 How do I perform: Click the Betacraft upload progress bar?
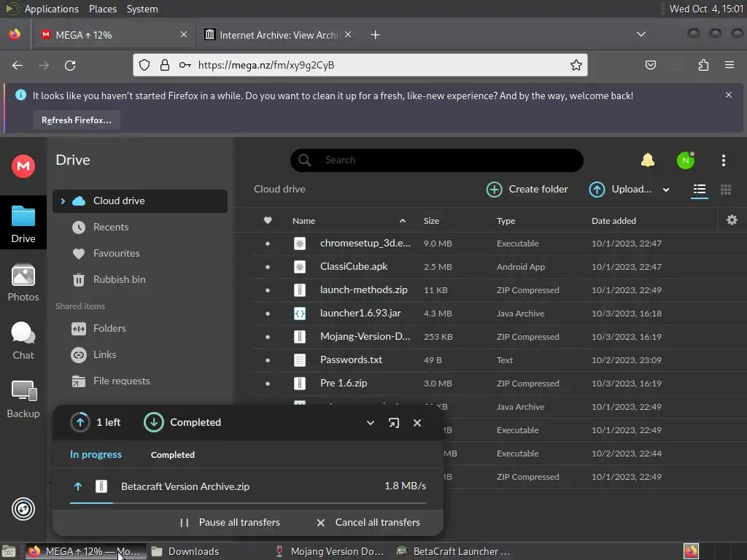(x=248, y=503)
